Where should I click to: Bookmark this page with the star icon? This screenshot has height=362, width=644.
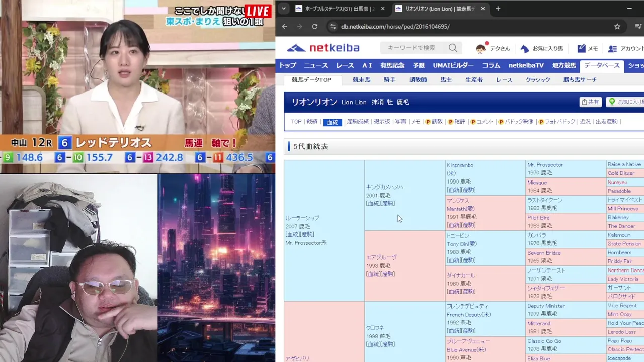point(617,26)
